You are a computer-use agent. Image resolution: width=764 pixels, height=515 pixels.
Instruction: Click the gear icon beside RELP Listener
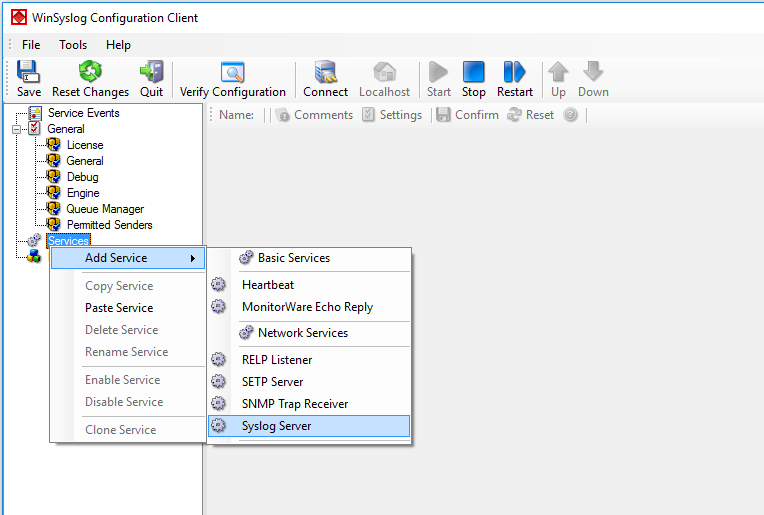(x=218, y=359)
